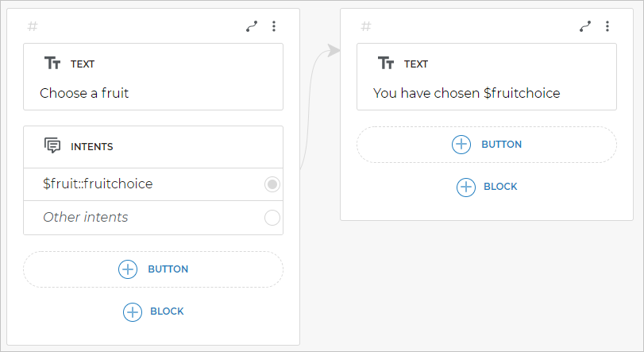This screenshot has width=644, height=352.
Task: Click the # title of the left screen
Action: click(x=33, y=26)
